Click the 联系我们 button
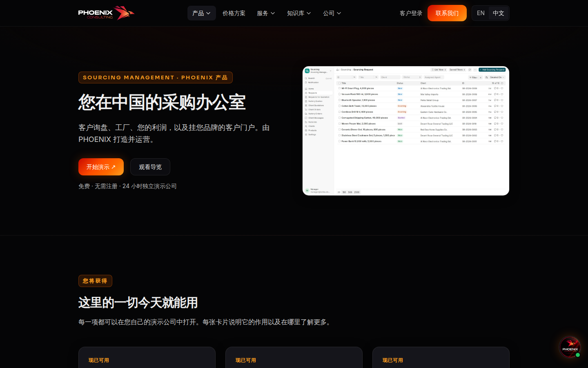588x368 pixels. (447, 13)
